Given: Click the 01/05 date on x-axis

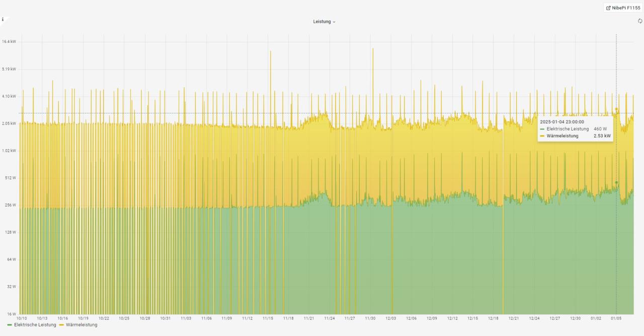Looking at the screenshot, I should pyautogui.click(x=616, y=318).
